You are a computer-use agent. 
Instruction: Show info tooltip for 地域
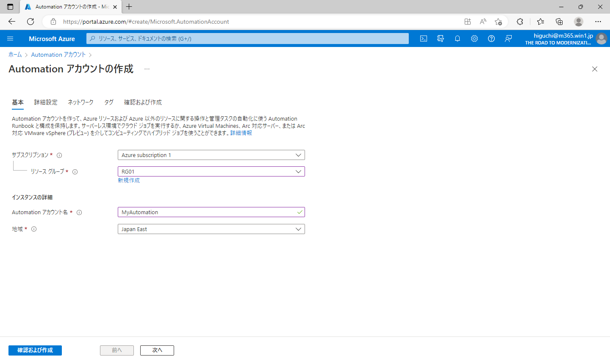tap(34, 229)
